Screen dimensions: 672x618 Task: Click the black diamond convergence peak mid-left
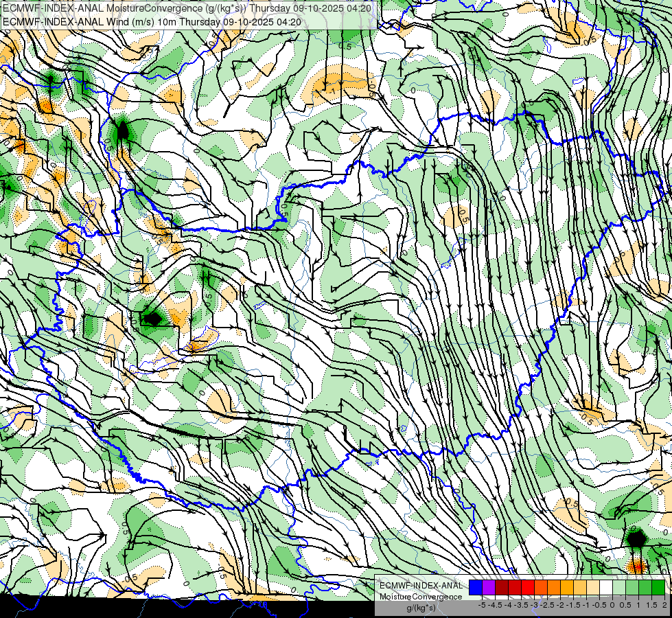151,319
